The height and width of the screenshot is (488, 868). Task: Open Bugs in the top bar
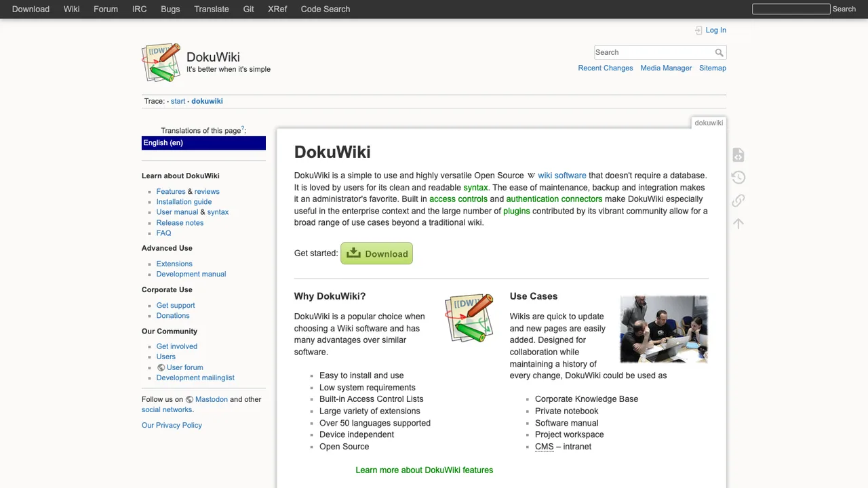[x=170, y=9]
